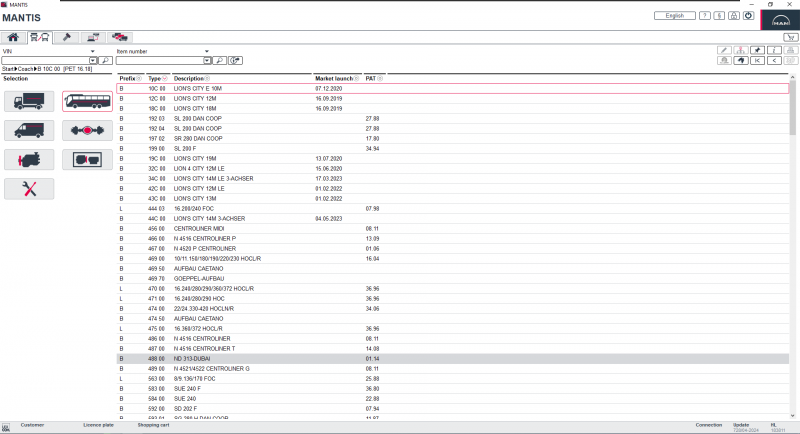Click the power/logout button
800x434 pixels.
point(748,16)
